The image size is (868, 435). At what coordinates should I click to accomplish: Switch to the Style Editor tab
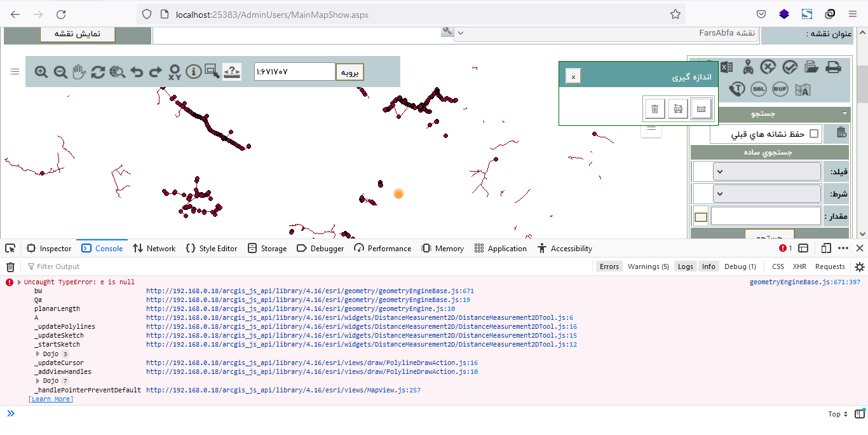(212, 248)
